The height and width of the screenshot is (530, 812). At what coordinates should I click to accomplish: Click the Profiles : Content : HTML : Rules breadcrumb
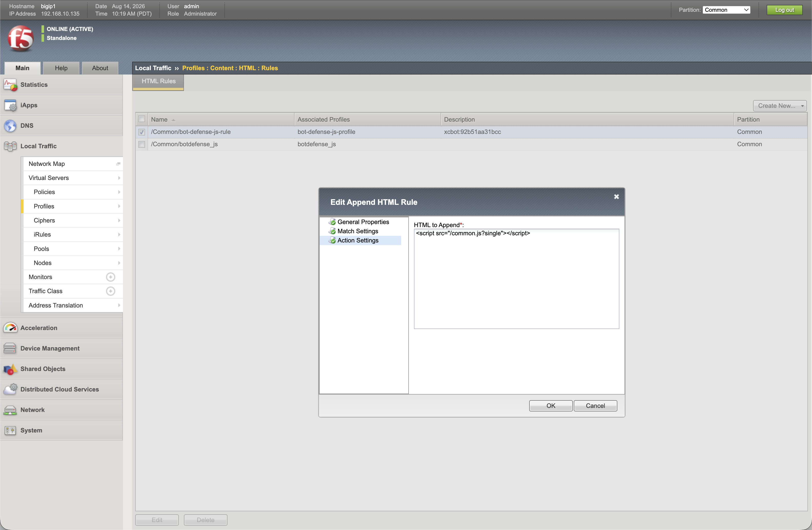point(230,68)
